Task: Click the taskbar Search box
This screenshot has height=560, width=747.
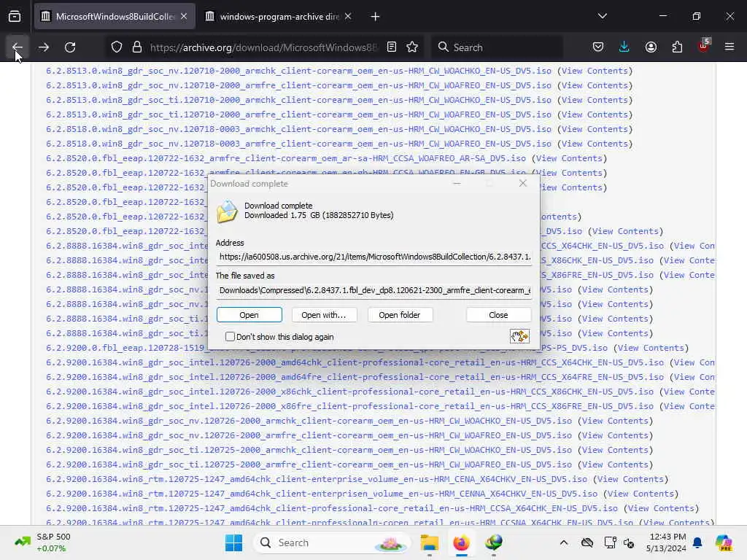Action: [x=333, y=542]
